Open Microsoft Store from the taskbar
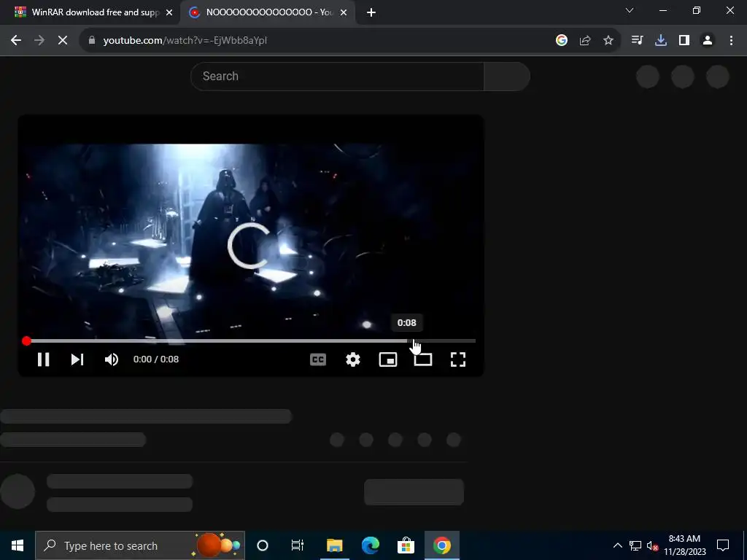The image size is (747, 560). (406, 545)
